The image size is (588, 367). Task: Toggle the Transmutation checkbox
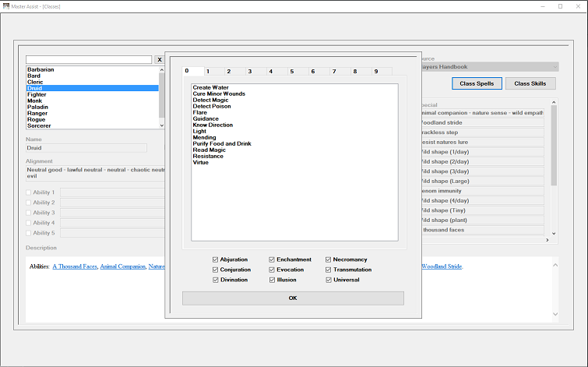click(328, 270)
